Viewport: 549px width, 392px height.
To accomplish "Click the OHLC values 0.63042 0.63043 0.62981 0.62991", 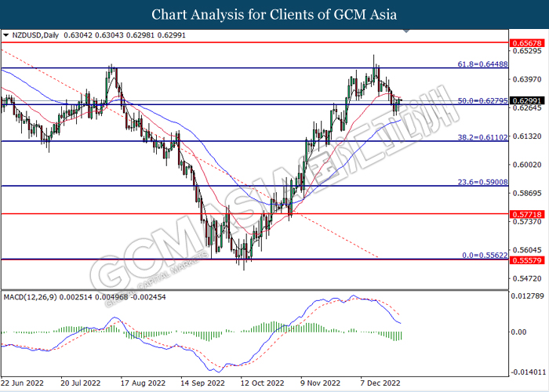I will click(125, 35).
